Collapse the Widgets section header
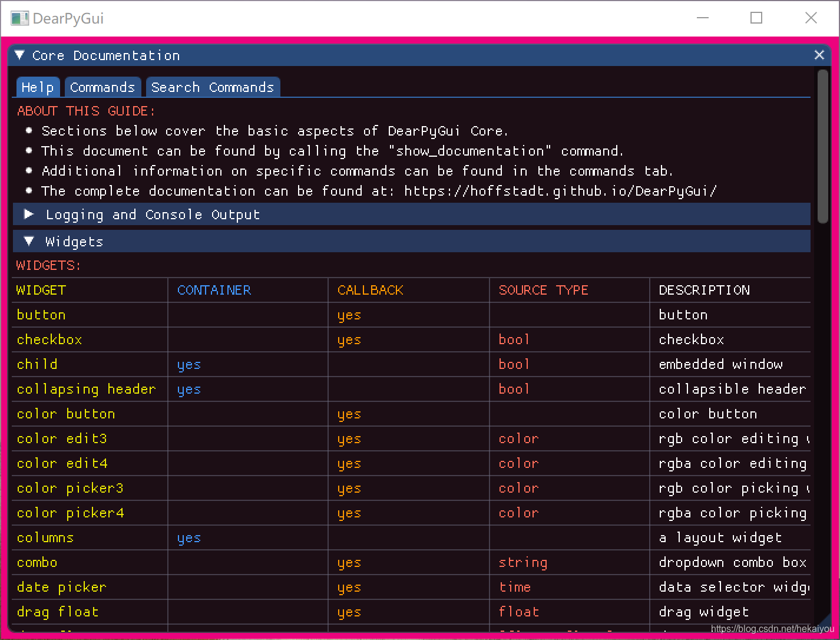Screen dimensions: 840x640 (x=412, y=242)
